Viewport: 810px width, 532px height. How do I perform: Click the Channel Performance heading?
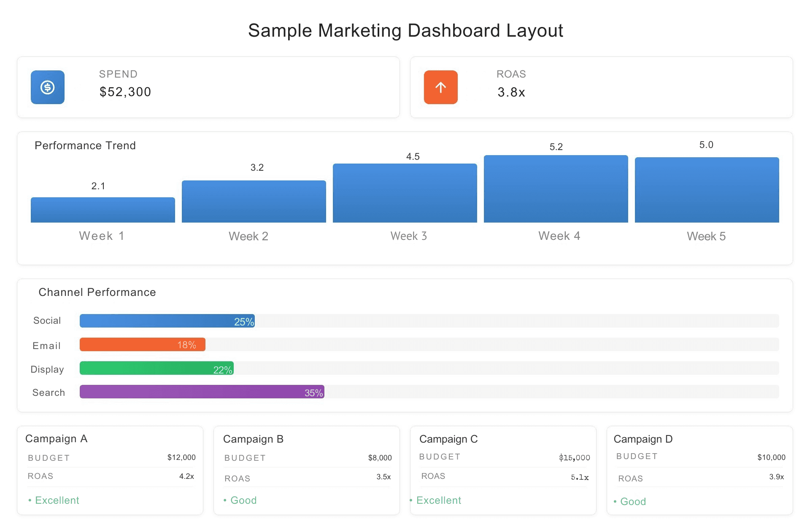tap(97, 292)
